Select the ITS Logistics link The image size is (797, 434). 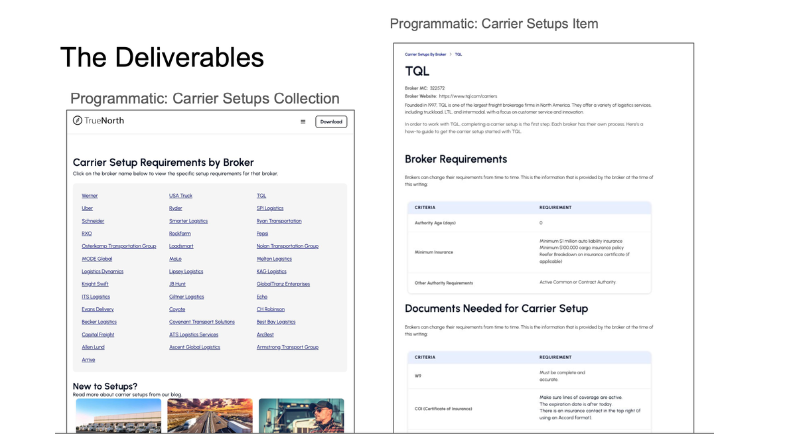pos(96,297)
